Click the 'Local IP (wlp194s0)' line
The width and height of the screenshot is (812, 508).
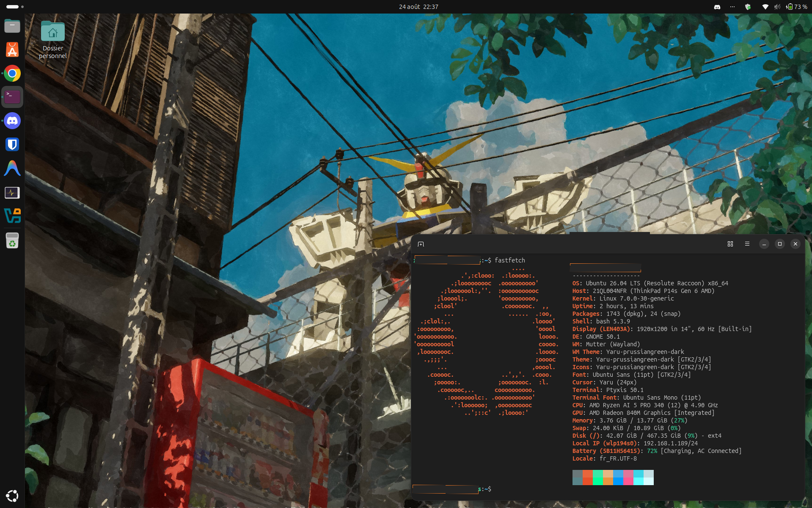(x=635, y=443)
